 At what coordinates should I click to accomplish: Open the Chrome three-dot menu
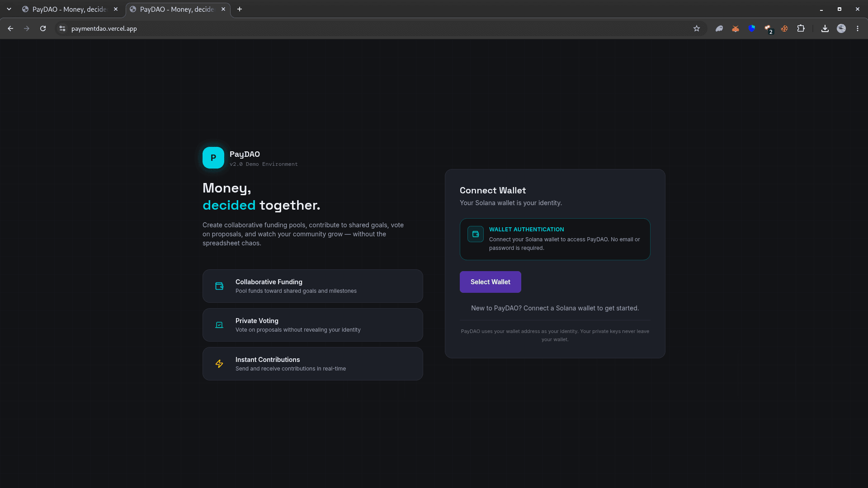coord(858,28)
